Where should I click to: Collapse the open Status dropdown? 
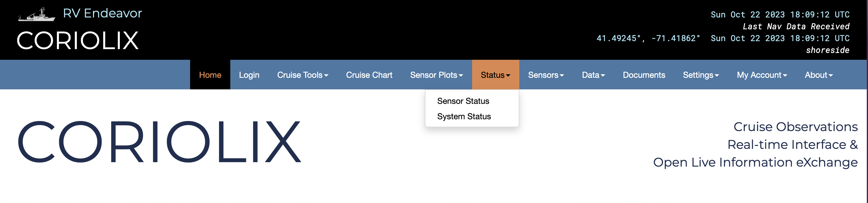[x=495, y=75]
